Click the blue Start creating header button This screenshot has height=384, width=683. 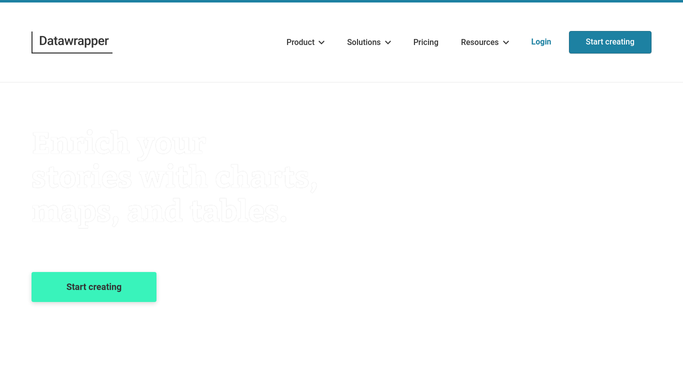(x=610, y=42)
